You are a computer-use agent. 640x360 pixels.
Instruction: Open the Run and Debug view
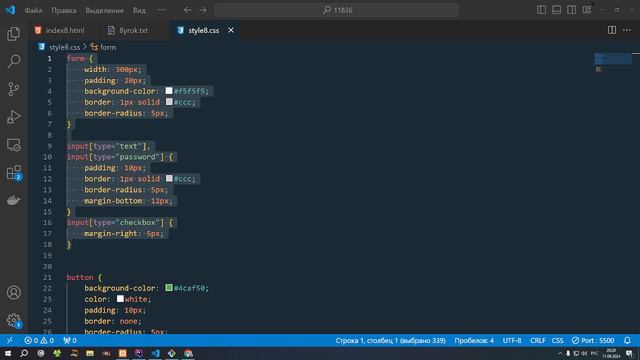13,117
